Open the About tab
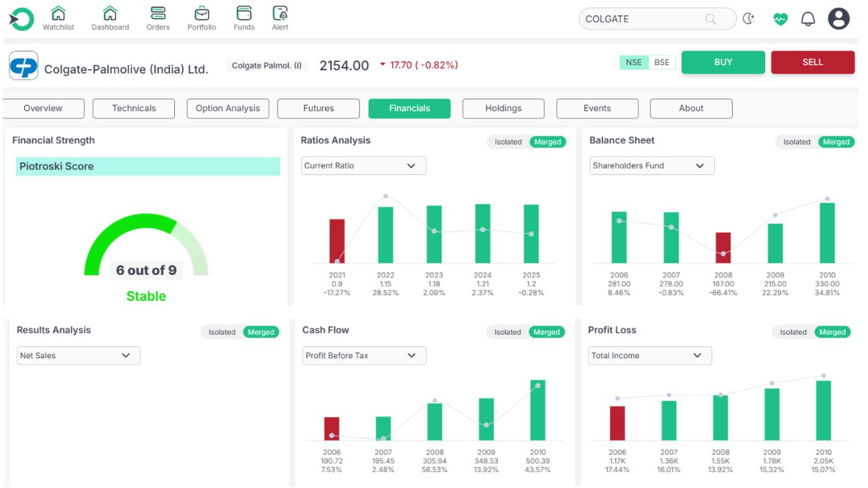 [x=691, y=109]
